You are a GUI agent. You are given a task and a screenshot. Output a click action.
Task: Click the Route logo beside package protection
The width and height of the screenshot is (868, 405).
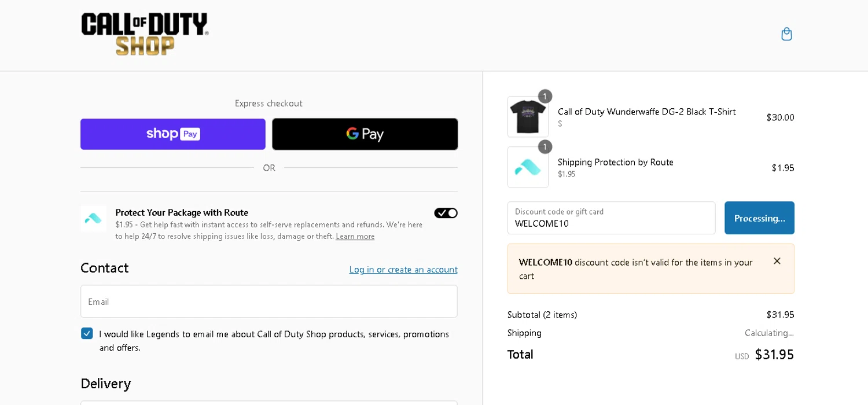click(93, 219)
